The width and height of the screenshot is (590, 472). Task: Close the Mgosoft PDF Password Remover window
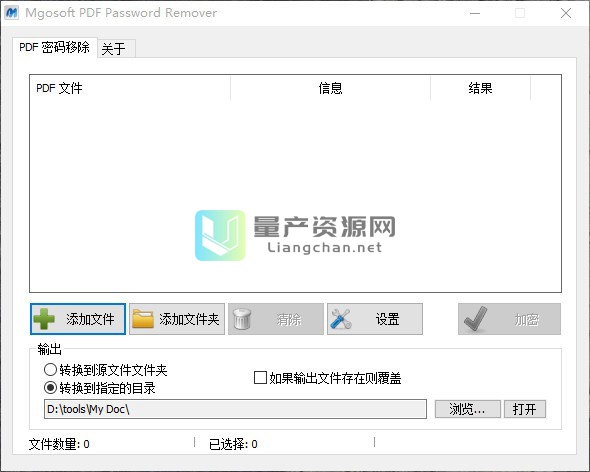[x=566, y=13]
